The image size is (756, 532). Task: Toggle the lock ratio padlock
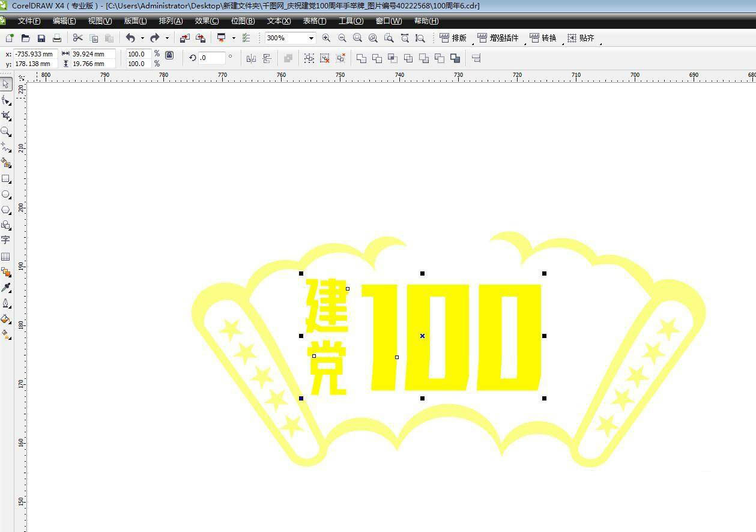pyautogui.click(x=169, y=55)
